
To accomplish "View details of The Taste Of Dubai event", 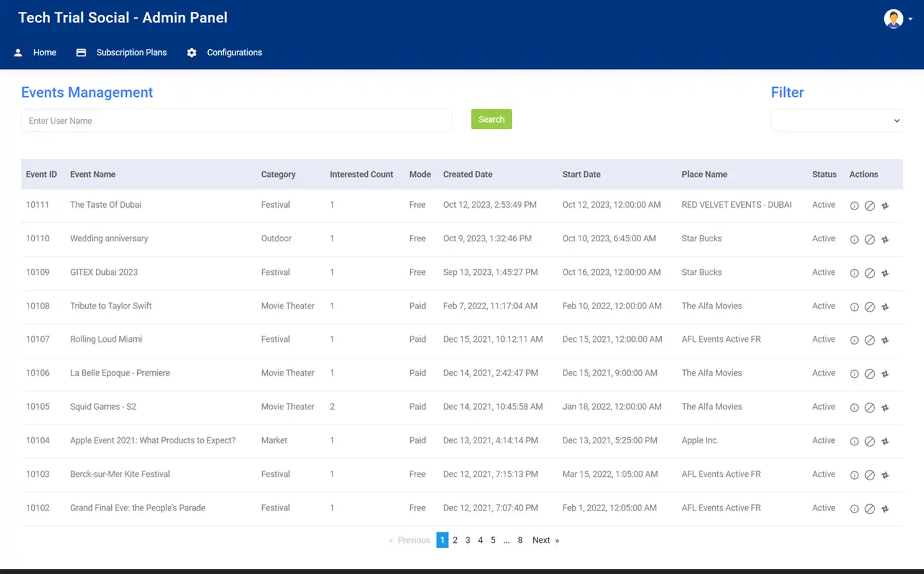I will [854, 205].
